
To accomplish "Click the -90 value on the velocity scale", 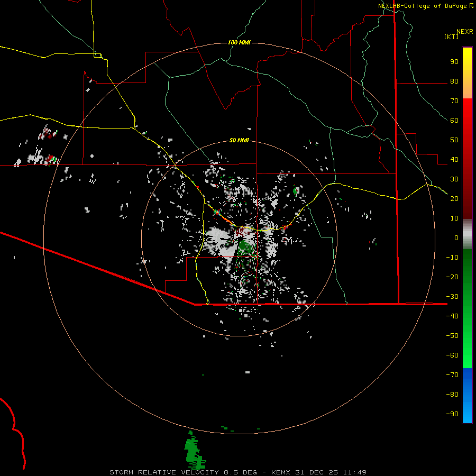I will click(452, 414).
